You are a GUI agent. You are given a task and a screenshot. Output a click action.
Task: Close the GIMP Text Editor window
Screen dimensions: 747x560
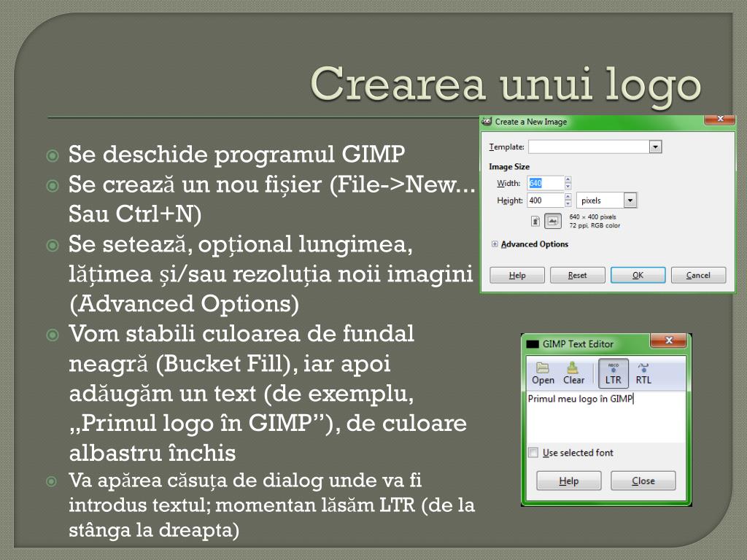point(668,340)
